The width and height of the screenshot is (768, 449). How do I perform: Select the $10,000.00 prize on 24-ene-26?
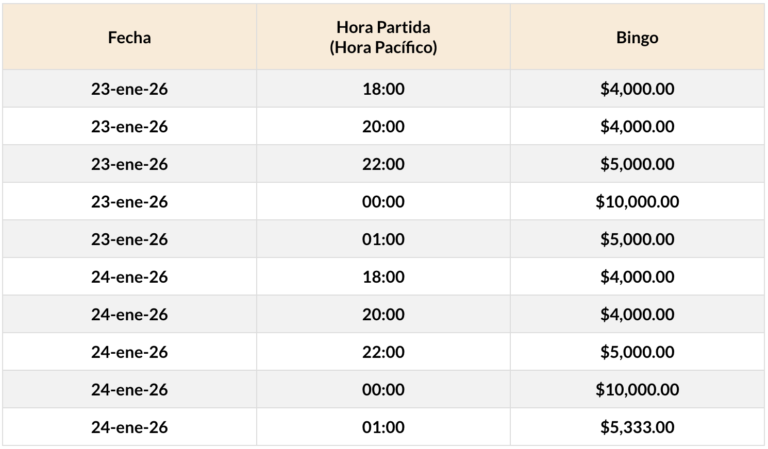pyautogui.click(x=637, y=389)
